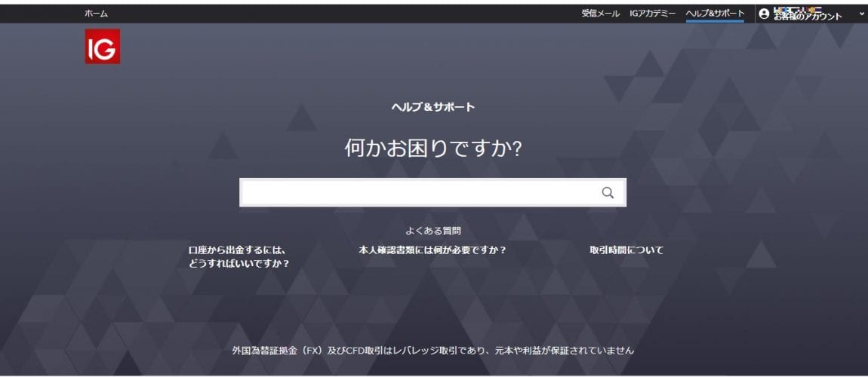
Task: Focus the help search input field
Action: (419, 192)
